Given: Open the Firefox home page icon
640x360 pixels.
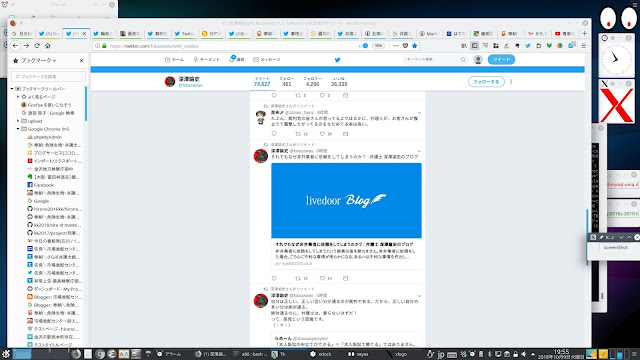Looking at the screenshot, I should click(x=47, y=46).
